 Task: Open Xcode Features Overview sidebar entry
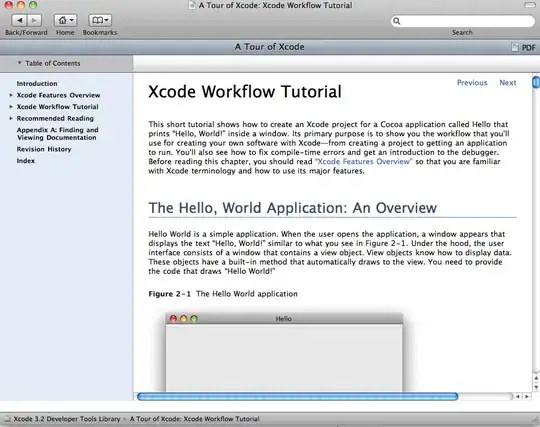pos(58,95)
